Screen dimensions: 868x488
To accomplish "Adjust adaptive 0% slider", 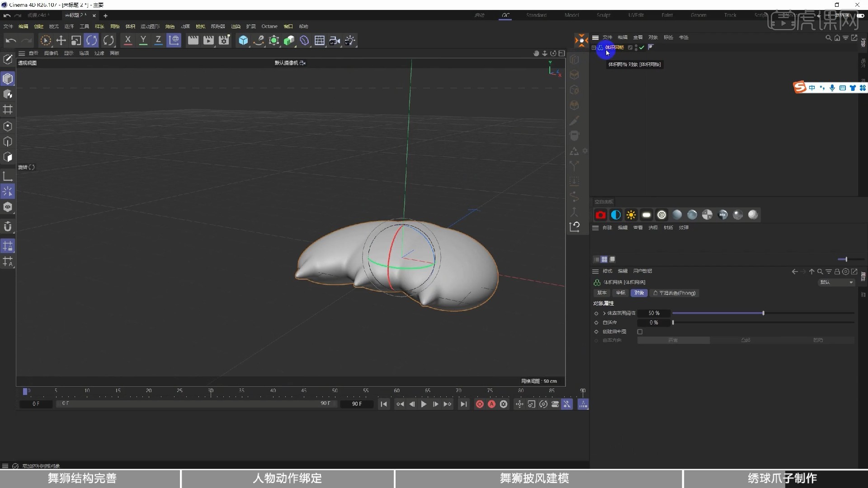I will click(x=763, y=323).
